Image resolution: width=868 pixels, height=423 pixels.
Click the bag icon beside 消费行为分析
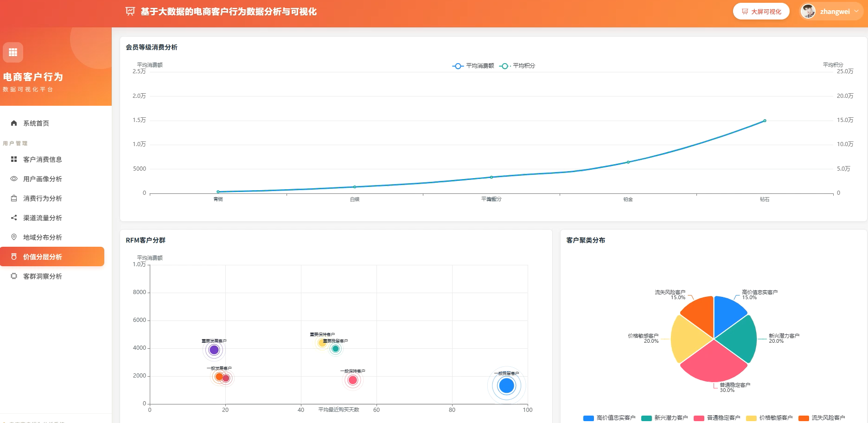[x=14, y=198]
